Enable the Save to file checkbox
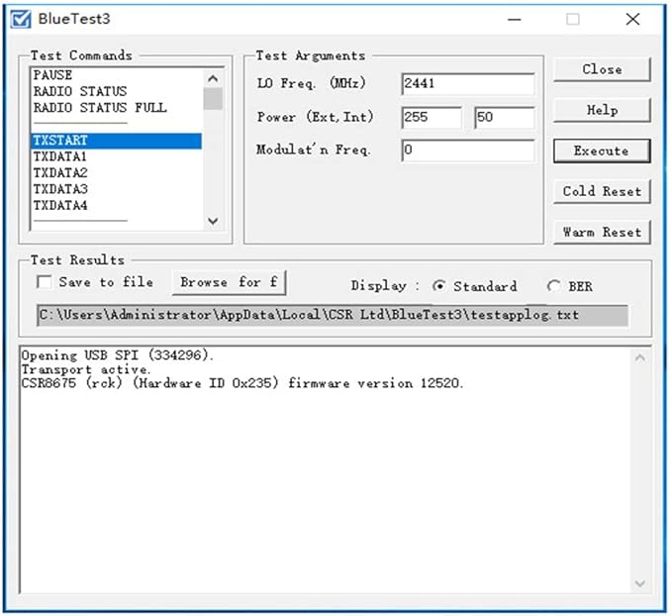Screen dimensions: 672x616 pos(45,282)
